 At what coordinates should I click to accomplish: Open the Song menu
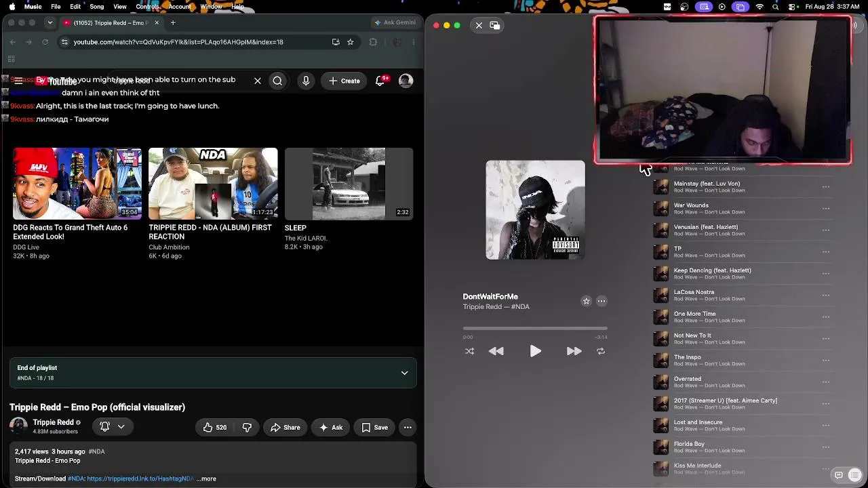pos(97,7)
